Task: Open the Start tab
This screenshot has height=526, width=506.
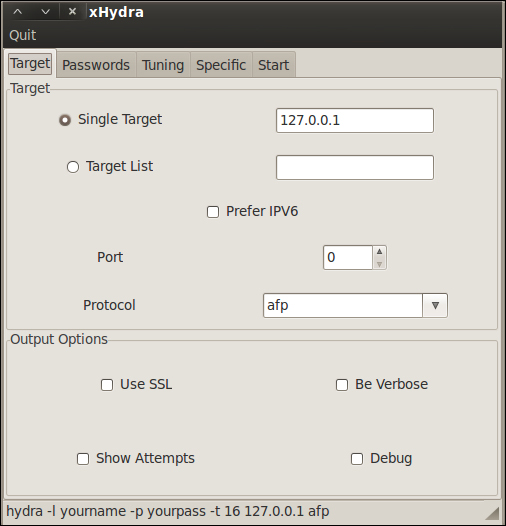Action: point(273,65)
